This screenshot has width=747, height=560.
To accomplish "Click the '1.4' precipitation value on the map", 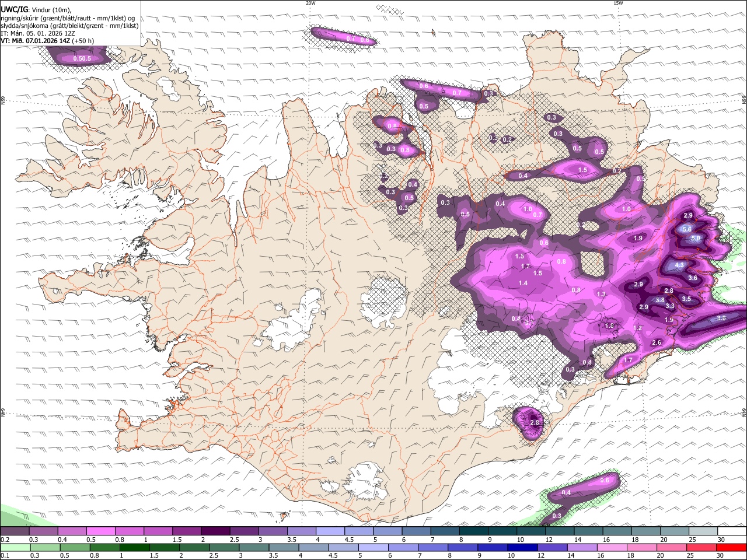I will [x=523, y=283].
